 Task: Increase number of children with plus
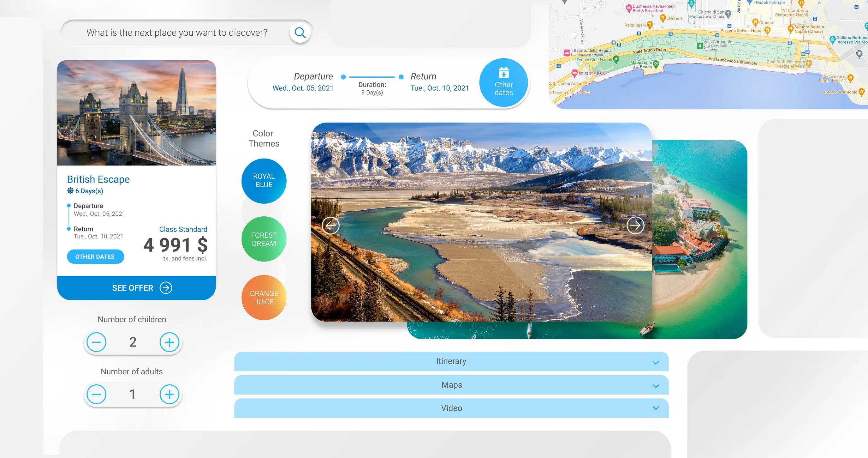tap(169, 342)
